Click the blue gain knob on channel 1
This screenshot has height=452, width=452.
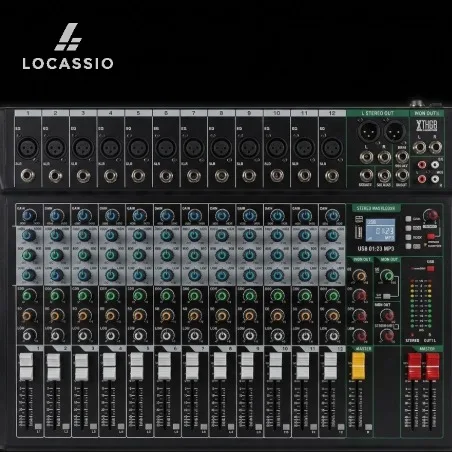[29, 216]
